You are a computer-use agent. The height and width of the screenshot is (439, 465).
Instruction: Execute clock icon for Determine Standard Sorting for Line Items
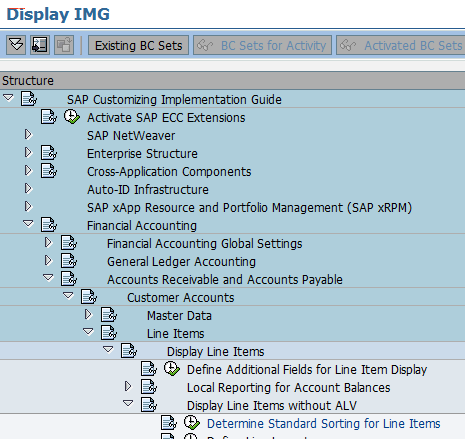click(x=192, y=423)
